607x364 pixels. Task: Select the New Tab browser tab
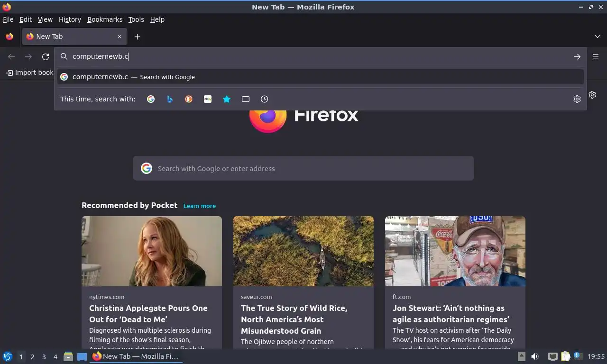74,36
